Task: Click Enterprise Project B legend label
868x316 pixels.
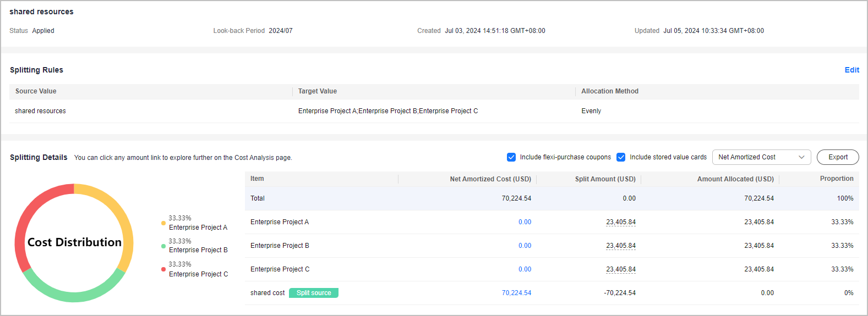Action: [x=198, y=250]
